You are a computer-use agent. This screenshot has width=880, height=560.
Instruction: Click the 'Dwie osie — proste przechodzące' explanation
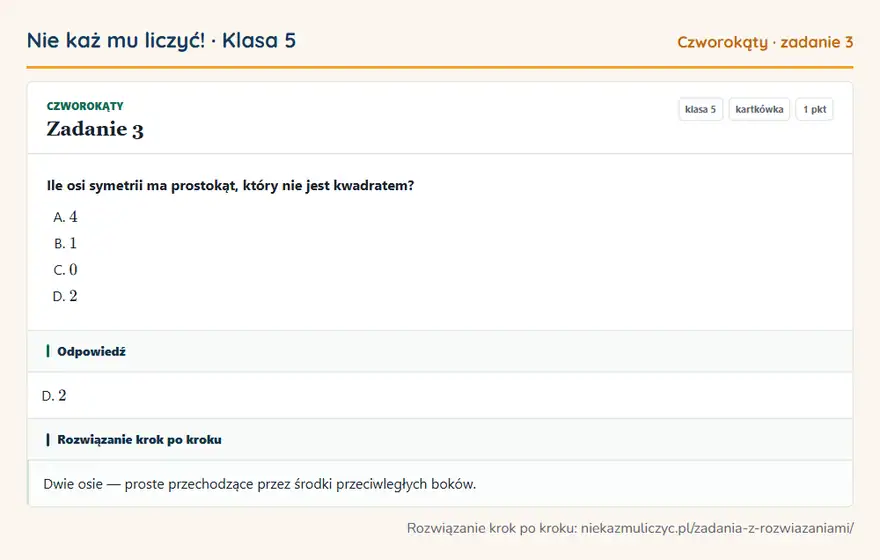click(x=259, y=484)
